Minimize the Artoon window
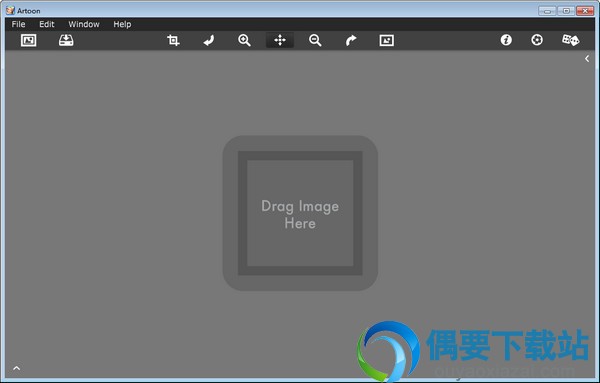This screenshot has height=383, width=600. 547,11
